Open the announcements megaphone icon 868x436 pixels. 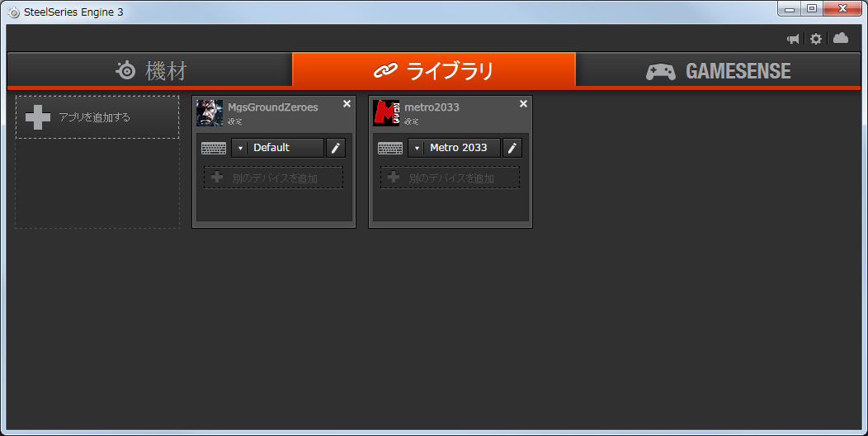pyautogui.click(x=793, y=39)
